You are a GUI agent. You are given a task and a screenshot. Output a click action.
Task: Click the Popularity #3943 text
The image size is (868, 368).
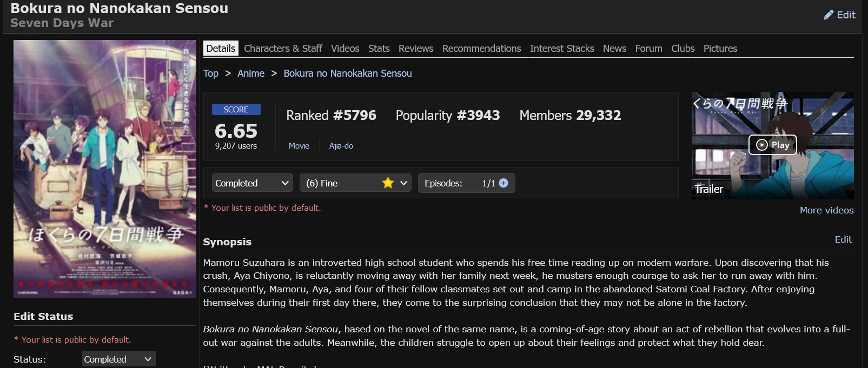pos(448,116)
